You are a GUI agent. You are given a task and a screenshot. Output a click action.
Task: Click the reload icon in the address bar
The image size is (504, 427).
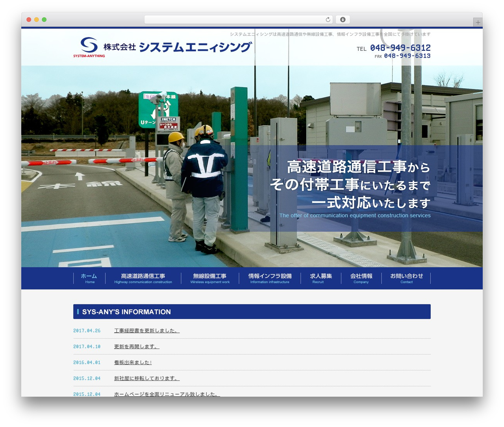(328, 20)
